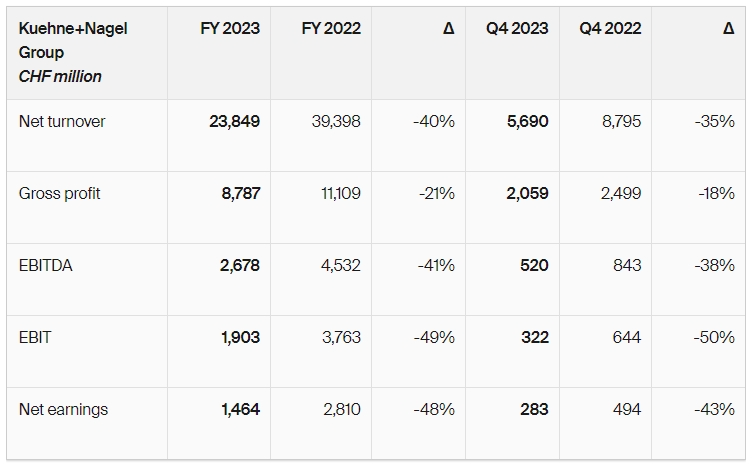The height and width of the screenshot is (469, 752).
Task: Click the EBIT row label
Action: pyautogui.click(x=35, y=338)
